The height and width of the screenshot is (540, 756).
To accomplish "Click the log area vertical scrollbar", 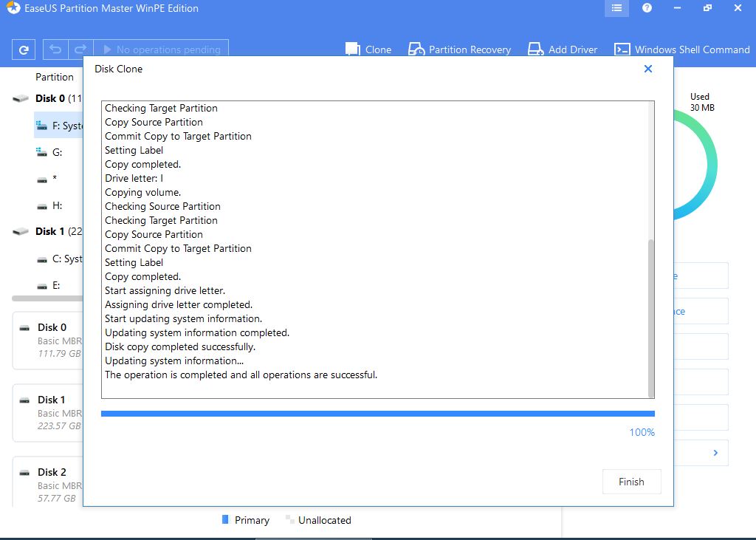I will click(650, 318).
